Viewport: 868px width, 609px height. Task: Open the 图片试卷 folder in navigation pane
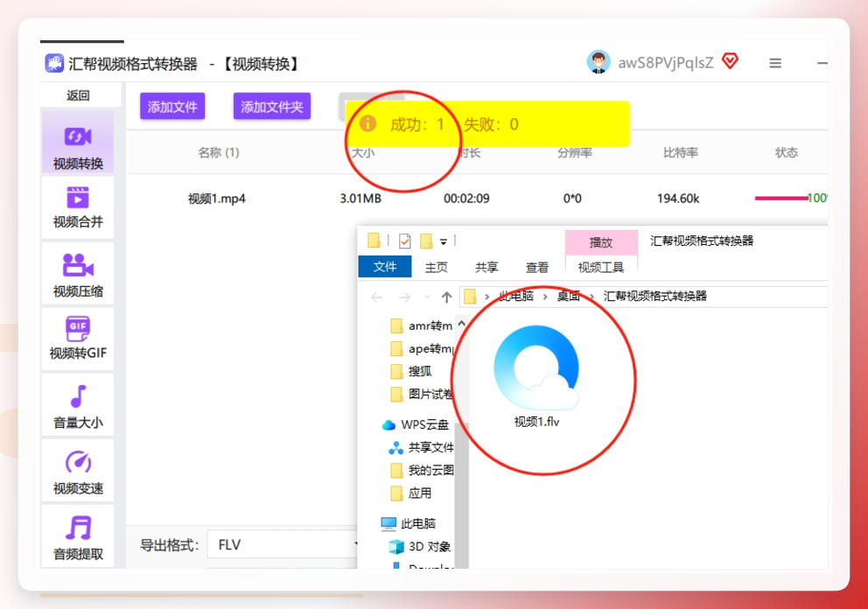pos(422,394)
